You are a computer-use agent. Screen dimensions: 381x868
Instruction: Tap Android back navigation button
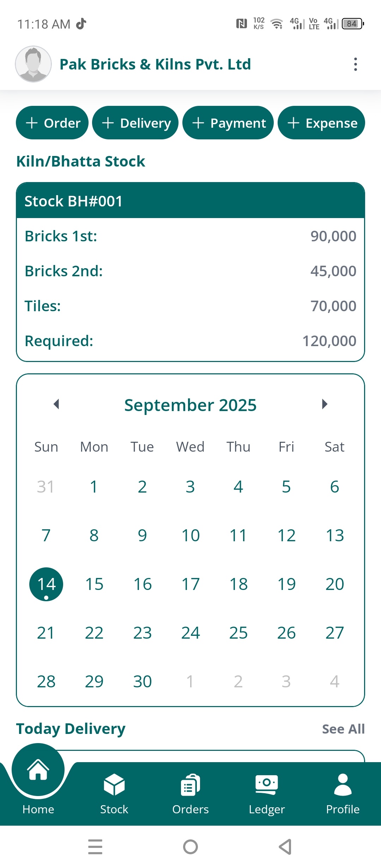click(x=285, y=847)
